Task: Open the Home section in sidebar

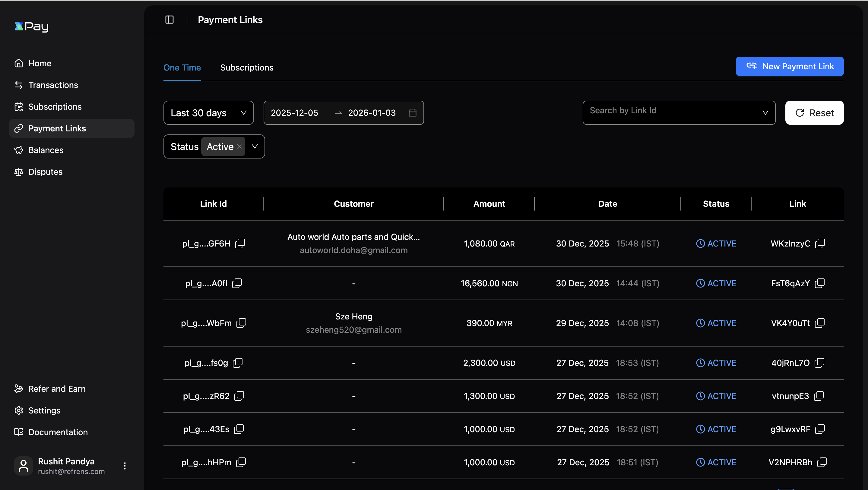Action: [40, 63]
